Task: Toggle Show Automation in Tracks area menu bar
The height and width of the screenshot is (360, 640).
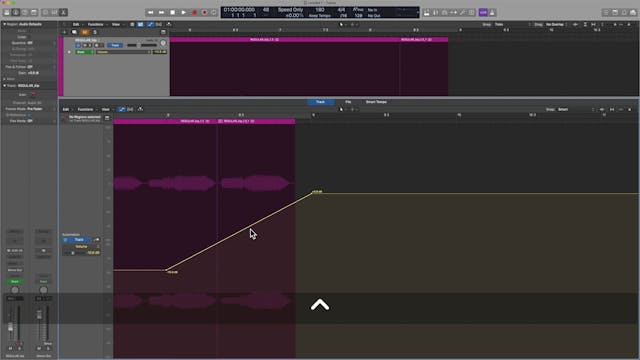Action: click(x=150, y=24)
